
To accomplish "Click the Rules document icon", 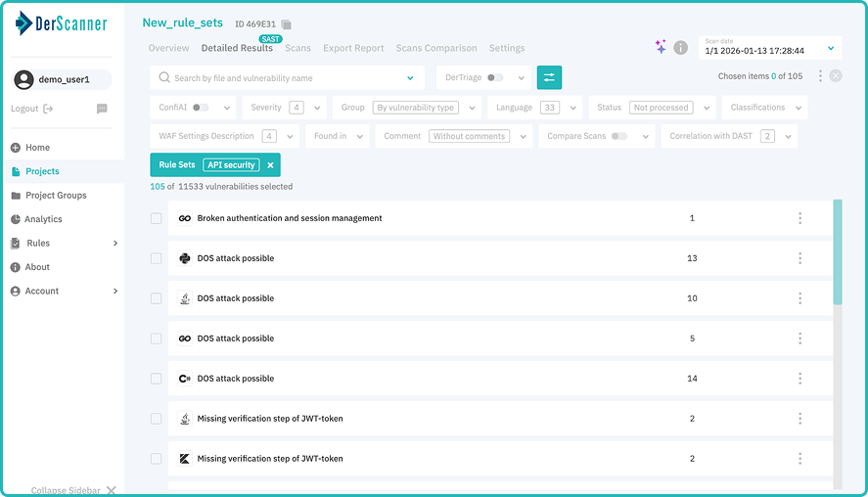I will (x=16, y=243).
